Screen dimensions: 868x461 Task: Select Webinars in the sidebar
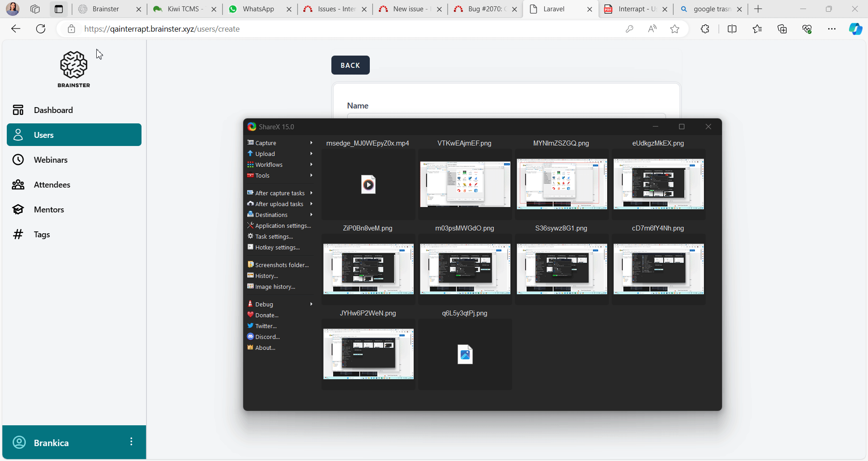(x=51, y=160)
